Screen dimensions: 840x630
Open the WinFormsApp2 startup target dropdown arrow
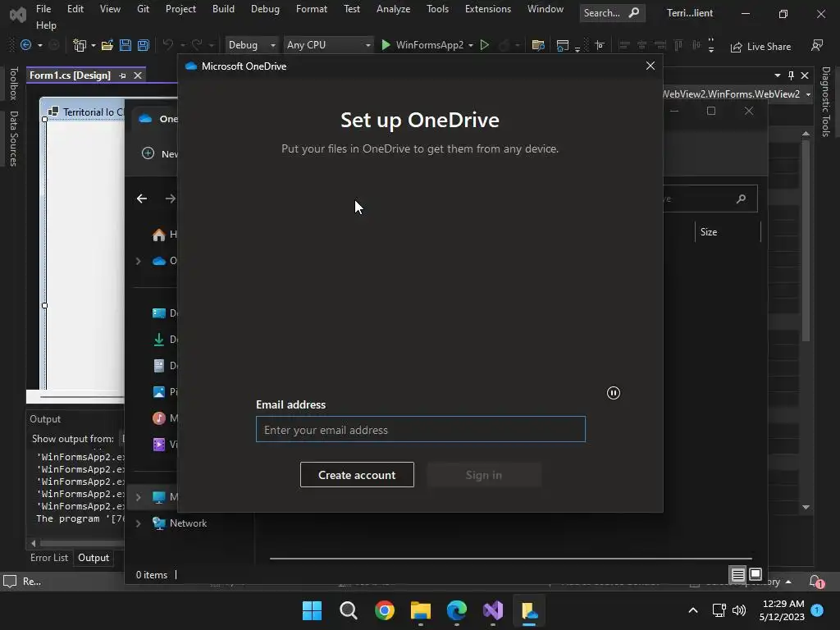470,46
